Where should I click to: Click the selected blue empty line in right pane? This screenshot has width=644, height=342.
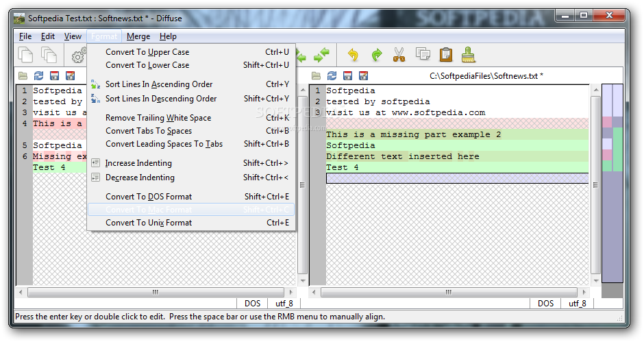coord(457,178)
